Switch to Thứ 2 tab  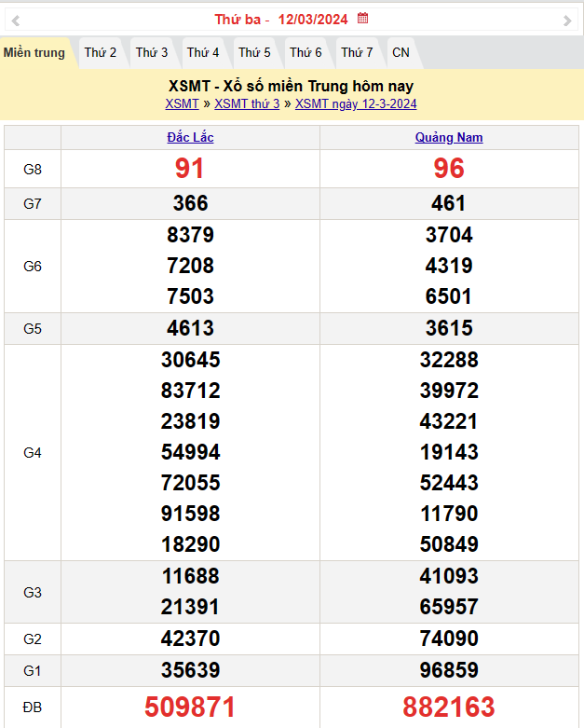(101, 53)
